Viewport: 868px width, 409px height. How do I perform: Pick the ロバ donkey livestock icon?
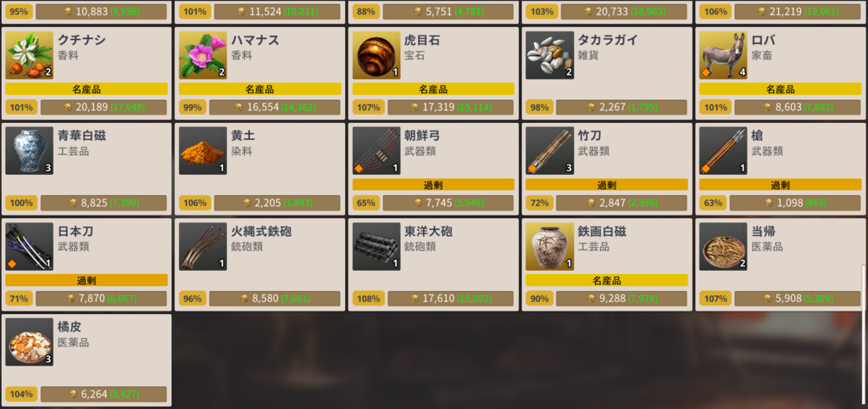click(724, 55)
